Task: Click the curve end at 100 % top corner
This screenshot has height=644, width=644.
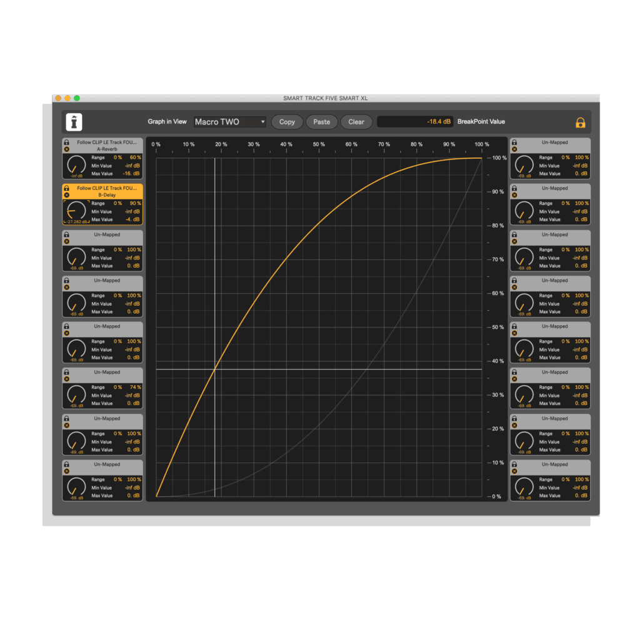Action: pyautogui.click(x=481, y=158)
